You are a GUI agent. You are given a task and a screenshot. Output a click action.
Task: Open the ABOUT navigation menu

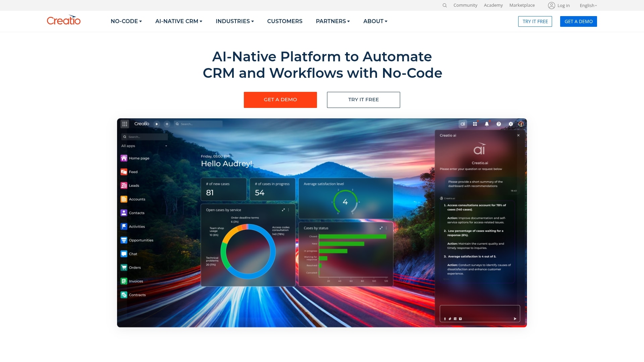375,21
